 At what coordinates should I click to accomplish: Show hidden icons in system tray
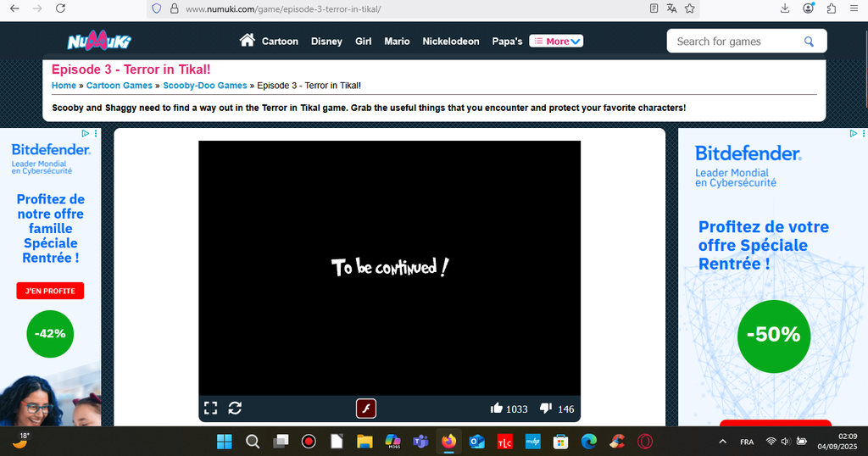point(722,442)
